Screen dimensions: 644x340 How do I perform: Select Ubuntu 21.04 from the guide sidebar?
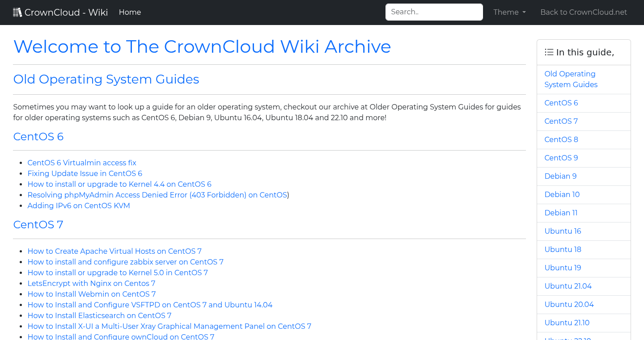(x=568, y=286)
